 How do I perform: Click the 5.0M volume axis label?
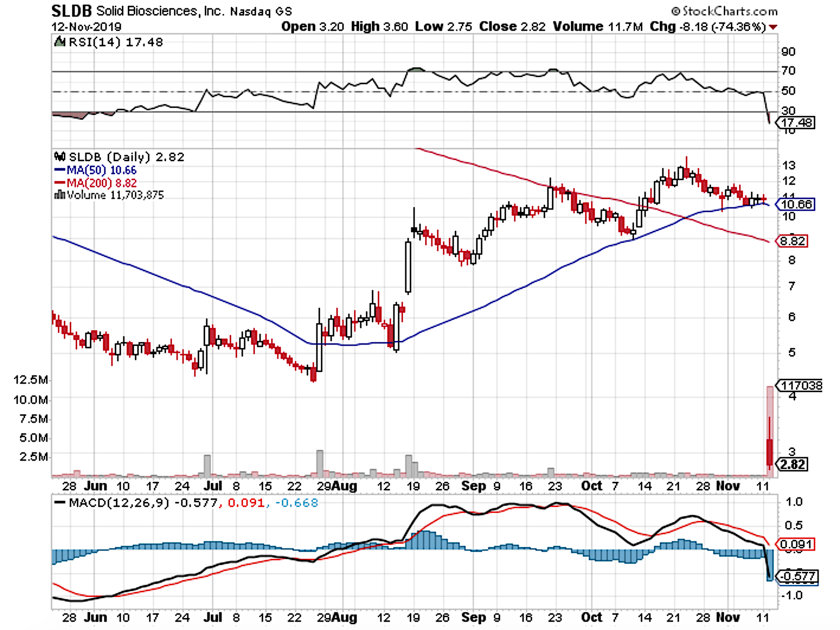click(x=34, y=438)
